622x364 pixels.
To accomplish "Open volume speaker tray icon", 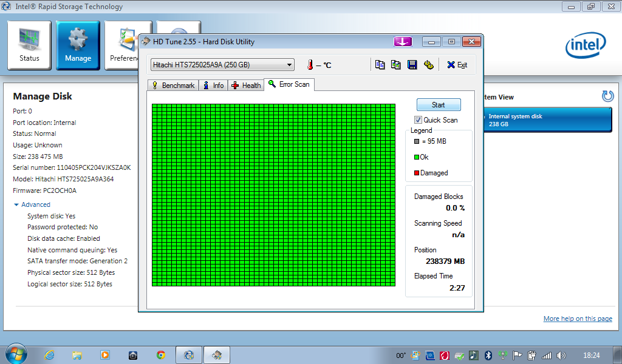I will 561,356.
